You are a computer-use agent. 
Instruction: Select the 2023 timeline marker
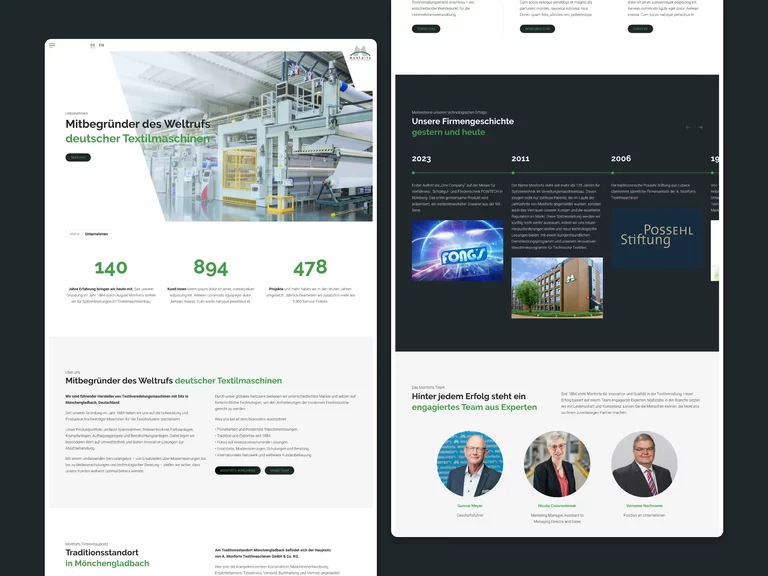point(413,173)
